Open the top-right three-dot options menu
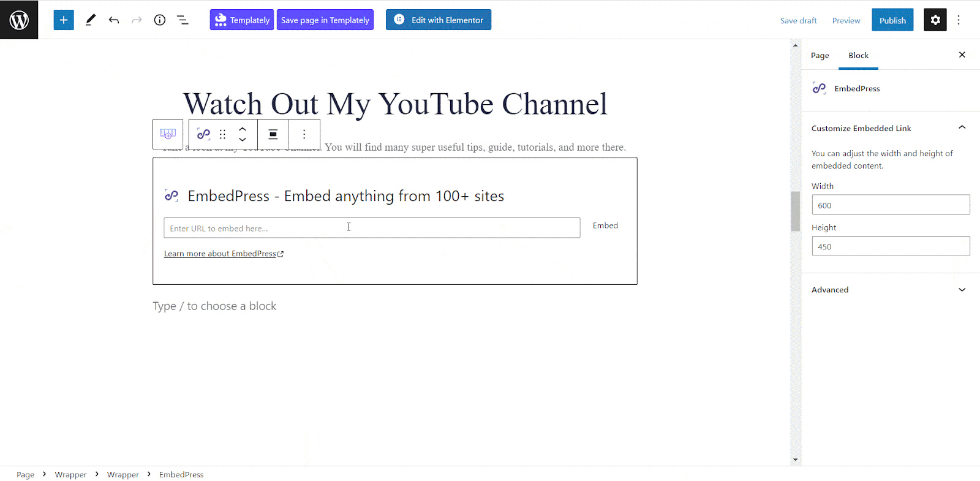 tap(959, 20)
